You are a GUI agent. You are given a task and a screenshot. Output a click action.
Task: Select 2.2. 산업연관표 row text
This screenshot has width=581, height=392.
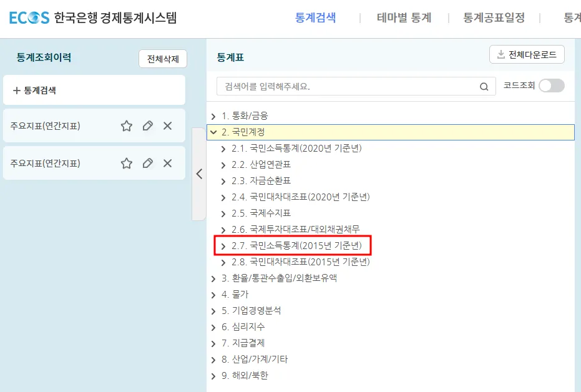(x=261, y=165)
